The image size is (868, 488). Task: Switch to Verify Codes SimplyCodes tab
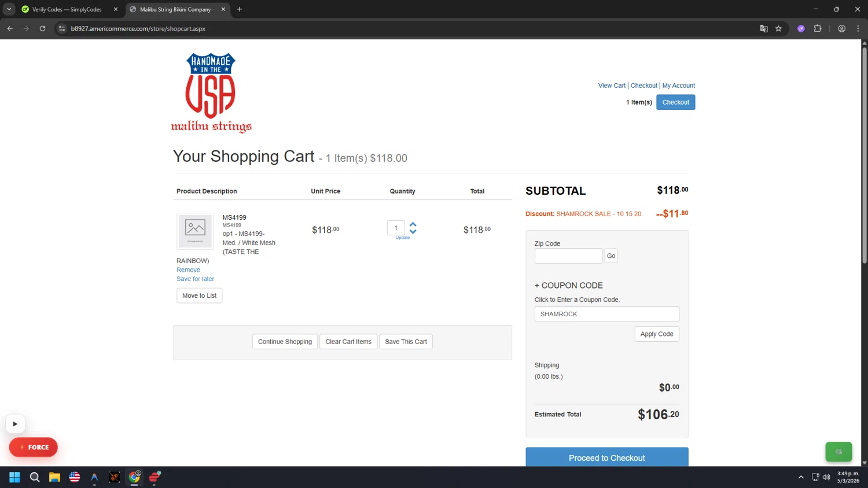[67, 9]
